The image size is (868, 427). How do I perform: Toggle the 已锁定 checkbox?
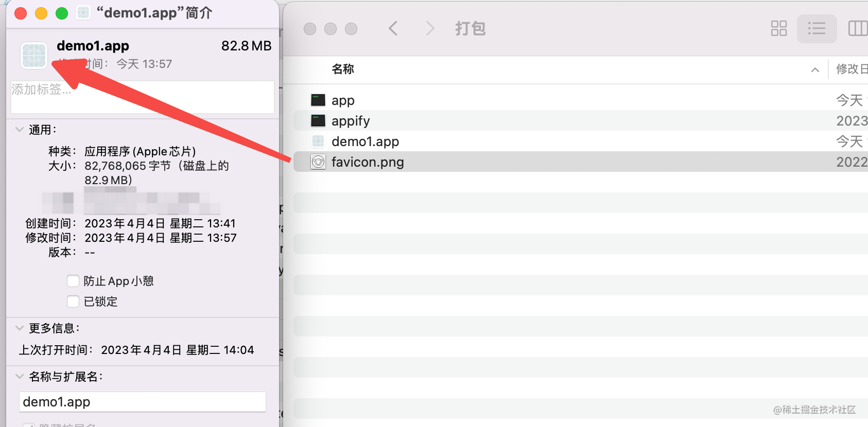pos(73,301)
